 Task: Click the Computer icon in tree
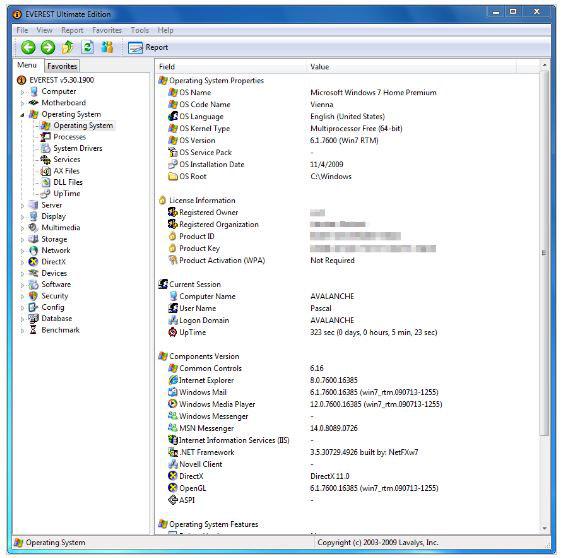coord(34,91)
